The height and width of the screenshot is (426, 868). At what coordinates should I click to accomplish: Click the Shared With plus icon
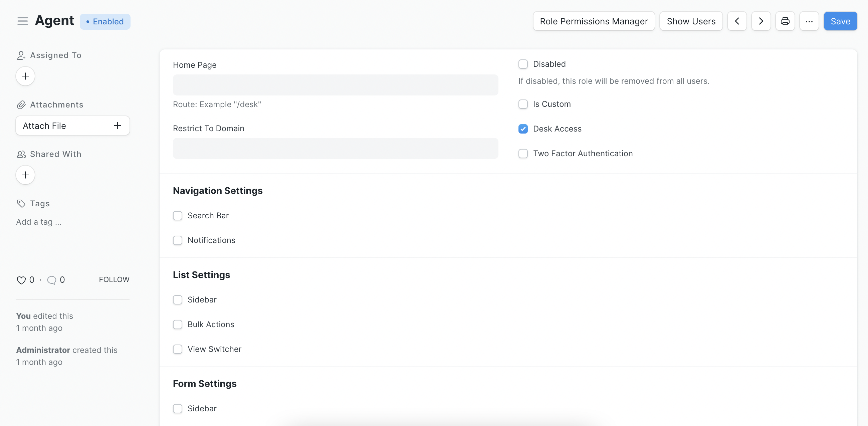(x=25, y=175)
